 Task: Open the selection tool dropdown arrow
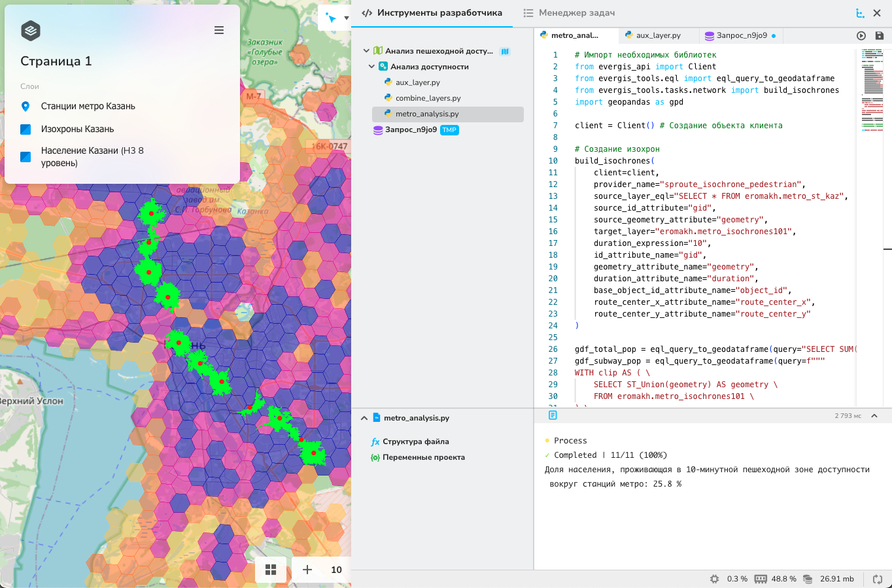coord(346,18)
